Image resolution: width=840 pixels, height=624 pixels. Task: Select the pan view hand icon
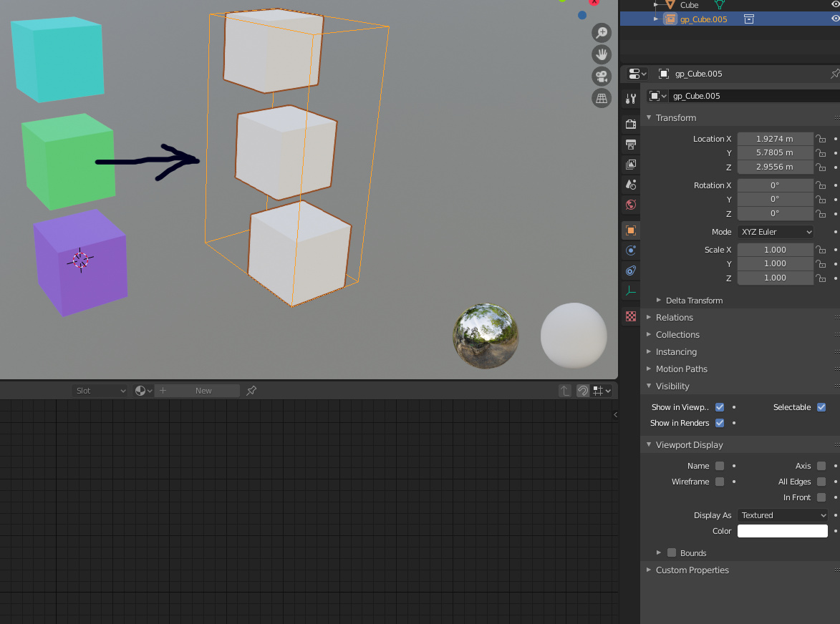tap(602, 54)
